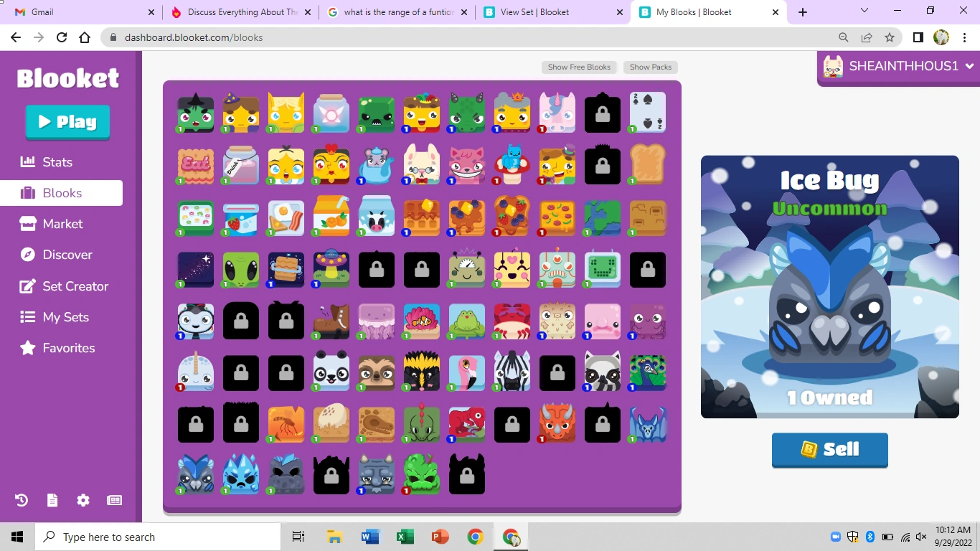980x551 pixels.
Task: Open Blooket settings via the gear icon
Action: (83, 500)
